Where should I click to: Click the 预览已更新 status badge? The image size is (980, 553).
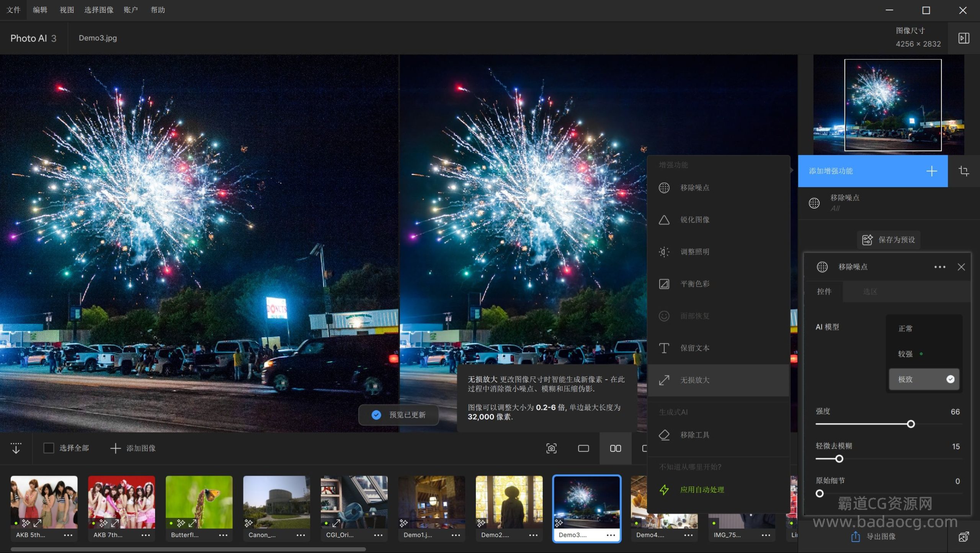[x=399, y=415]
